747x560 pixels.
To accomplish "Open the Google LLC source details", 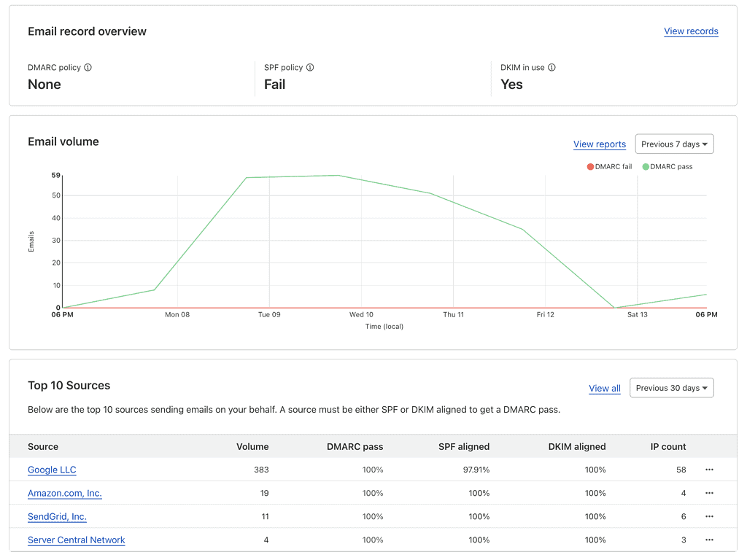I will (x=52, y=470).
